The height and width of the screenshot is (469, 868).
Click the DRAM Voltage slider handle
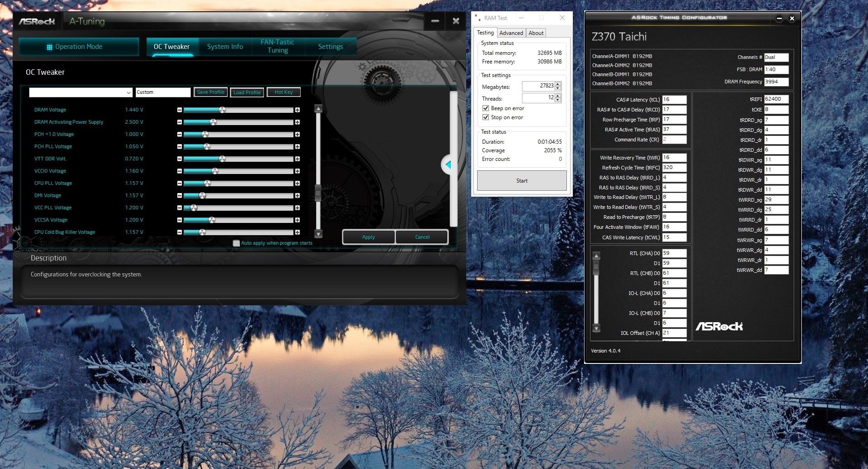click(x=222, y=110)
